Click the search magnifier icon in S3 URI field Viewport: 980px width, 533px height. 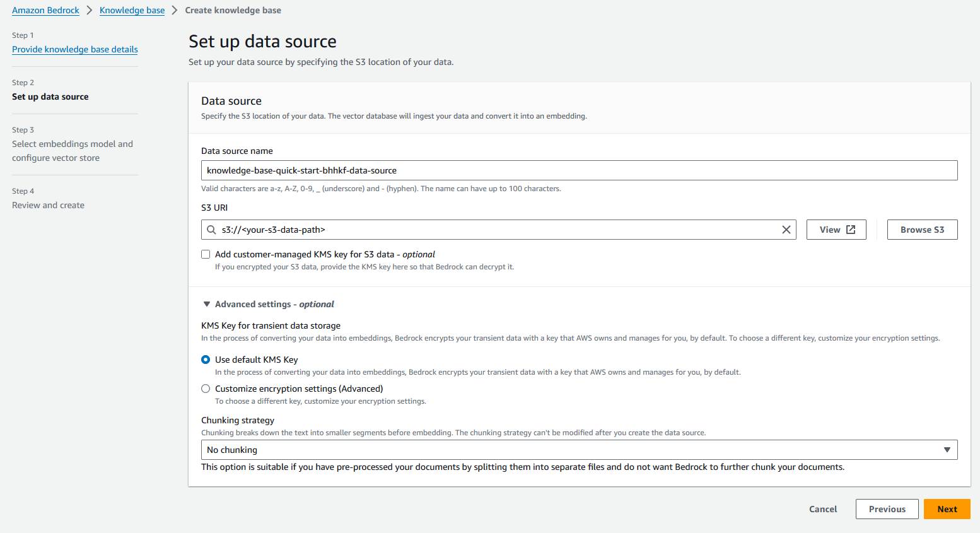click(211, 230)
